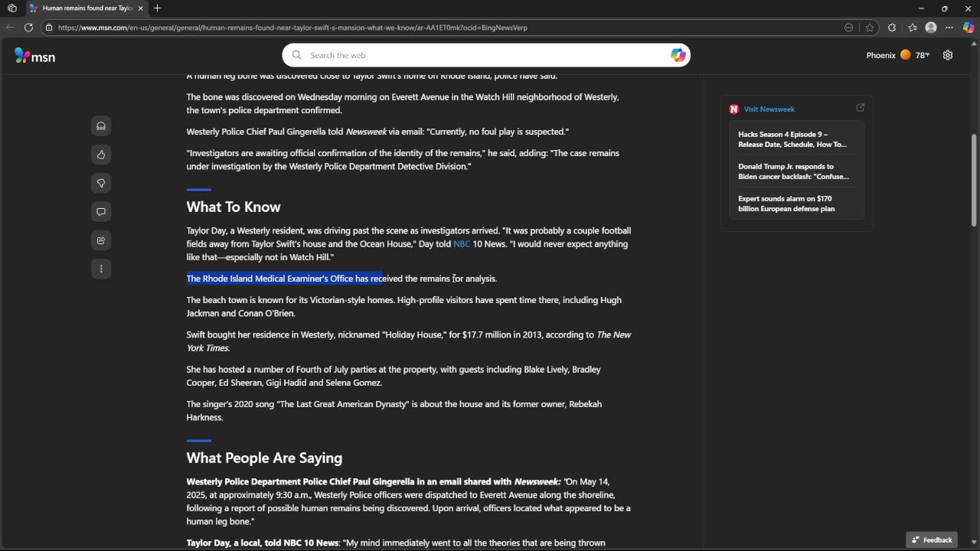Click the Copilot icon in search box
Image resolution: width=980 pixels, height=551 pixels.
(678, 55)
